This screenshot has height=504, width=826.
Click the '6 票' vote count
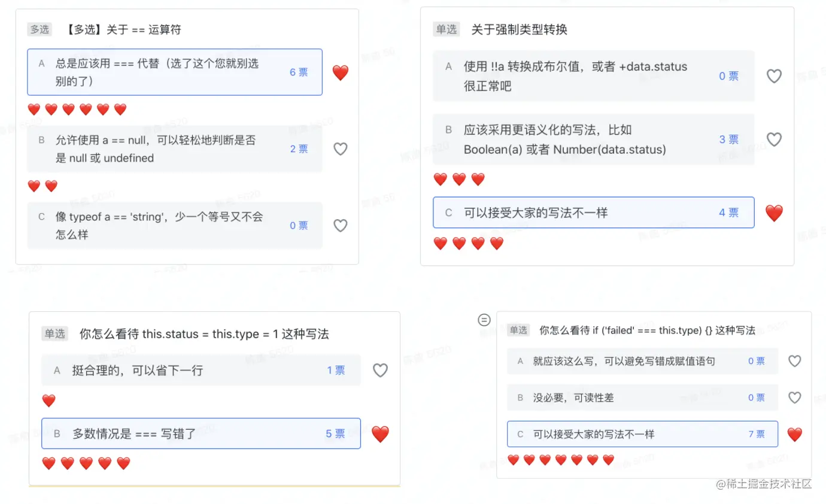click(x=299, y=72)
